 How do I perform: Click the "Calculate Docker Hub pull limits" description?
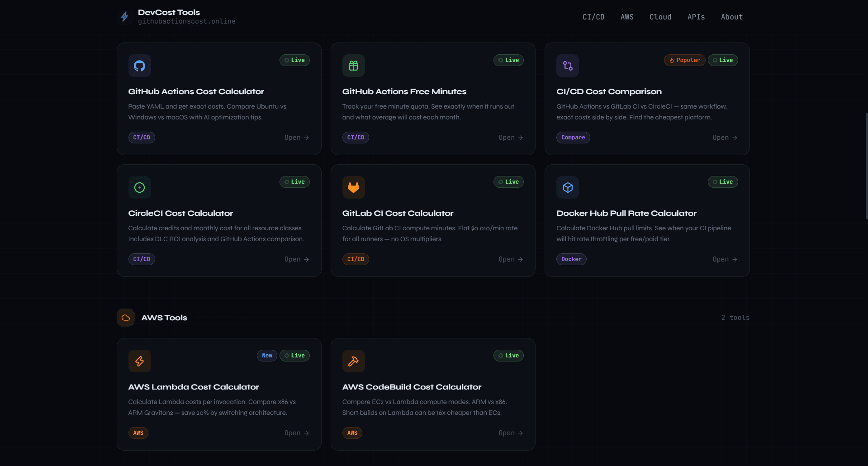(644, 233)
